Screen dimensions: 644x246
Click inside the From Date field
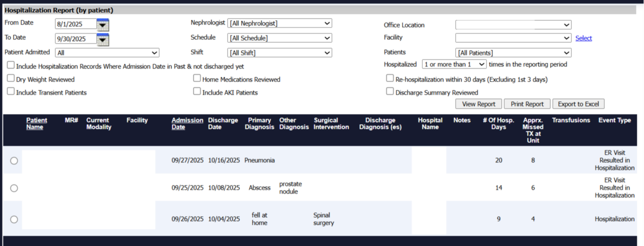click(76, 24)
